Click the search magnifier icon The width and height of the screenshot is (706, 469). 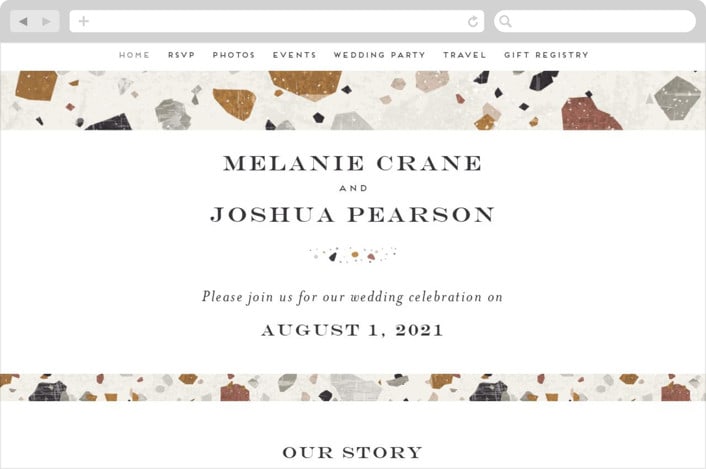click(x=505, y=21)
